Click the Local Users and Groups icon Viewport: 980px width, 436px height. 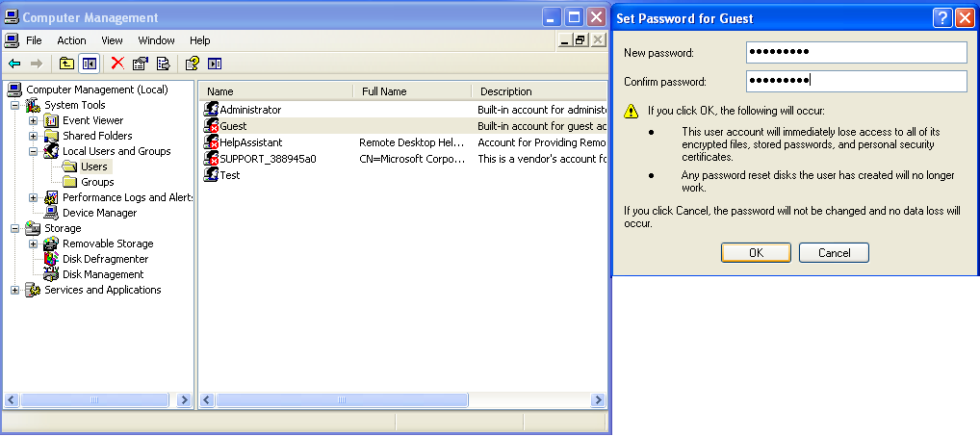point(51,151)
